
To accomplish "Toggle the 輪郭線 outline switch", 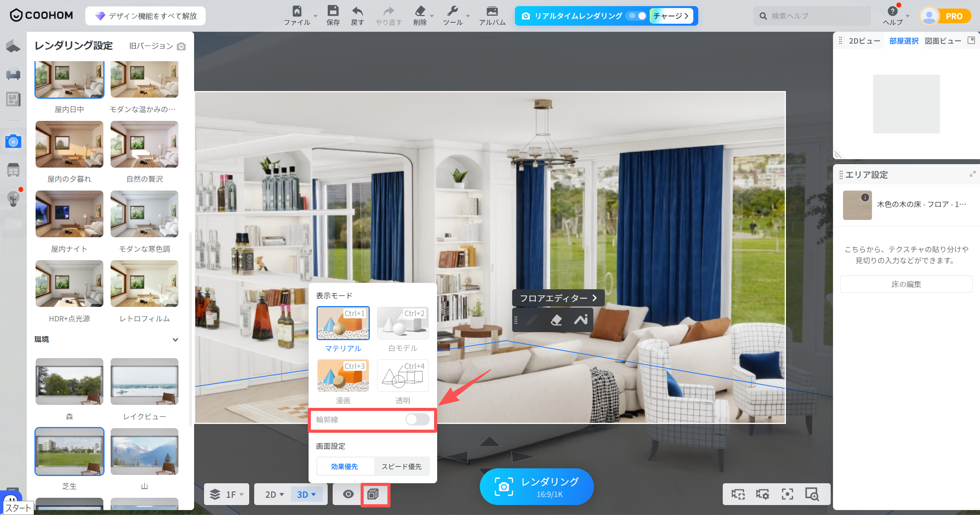I will tap(417, 419).
